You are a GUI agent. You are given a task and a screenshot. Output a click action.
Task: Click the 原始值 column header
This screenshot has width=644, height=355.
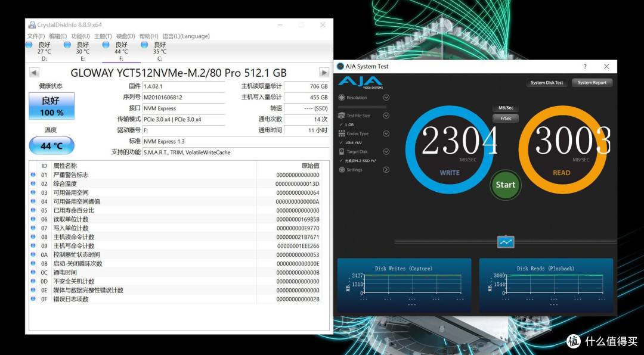[x=290, y=166]
